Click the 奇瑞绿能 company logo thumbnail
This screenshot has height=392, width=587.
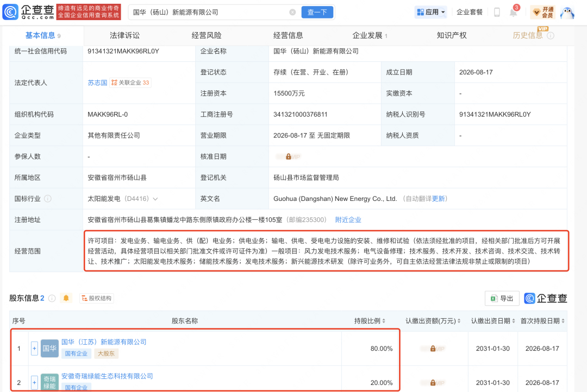pyautogui.click(x=49, y=382)
